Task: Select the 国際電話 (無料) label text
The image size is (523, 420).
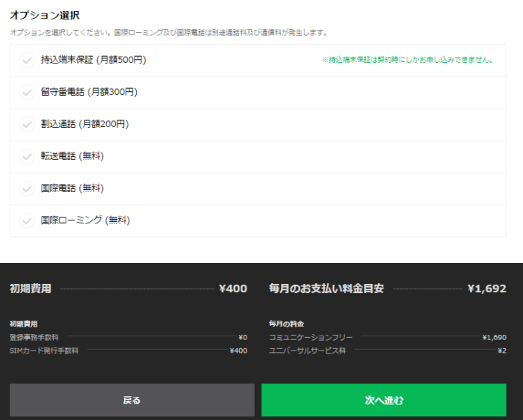Action: point(72,188)
